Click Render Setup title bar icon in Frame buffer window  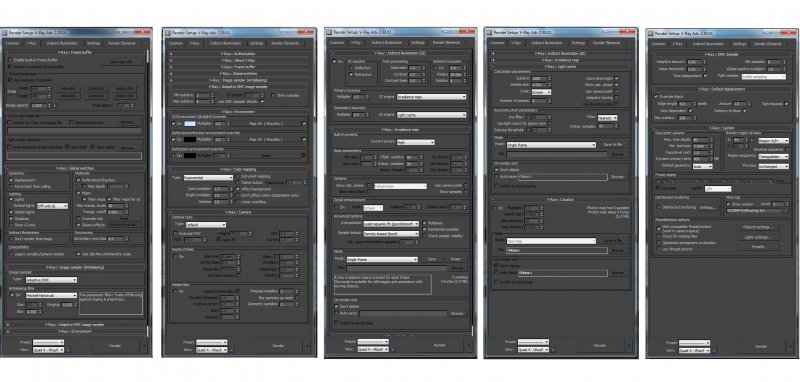tap(5, 32)
